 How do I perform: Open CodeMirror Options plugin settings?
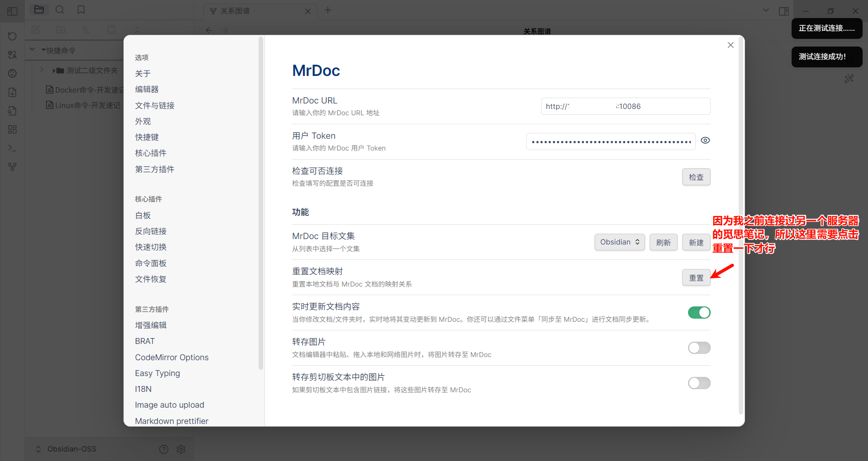[172, 358]
